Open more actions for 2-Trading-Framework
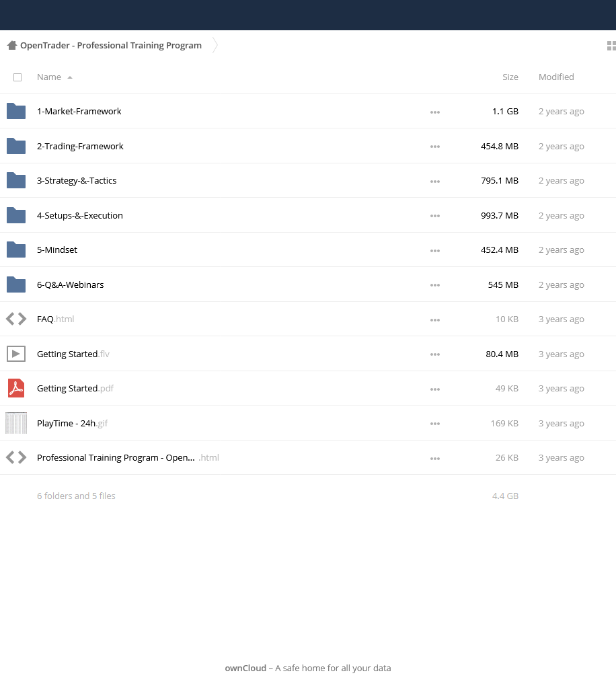Screen dimensions: 616x688 pos(435,147)
